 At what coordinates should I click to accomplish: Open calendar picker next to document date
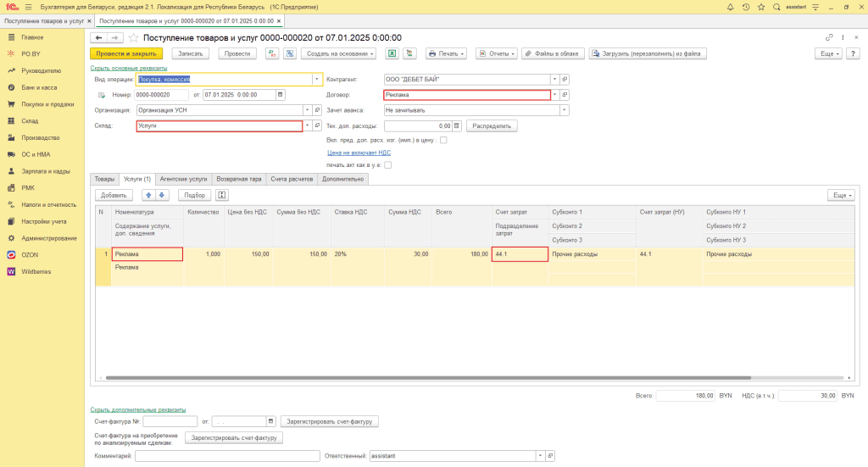coord(281,95)
